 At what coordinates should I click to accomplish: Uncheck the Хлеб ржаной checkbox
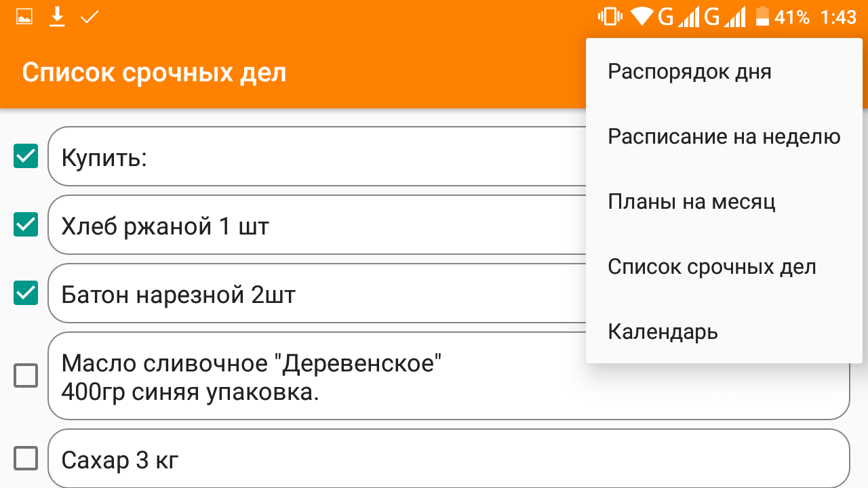(x=26, y=224)
